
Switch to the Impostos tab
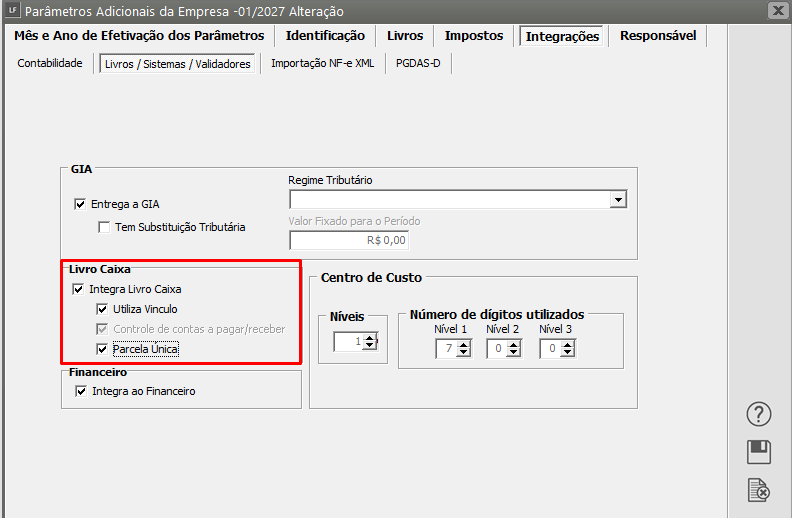coord(474,36)
